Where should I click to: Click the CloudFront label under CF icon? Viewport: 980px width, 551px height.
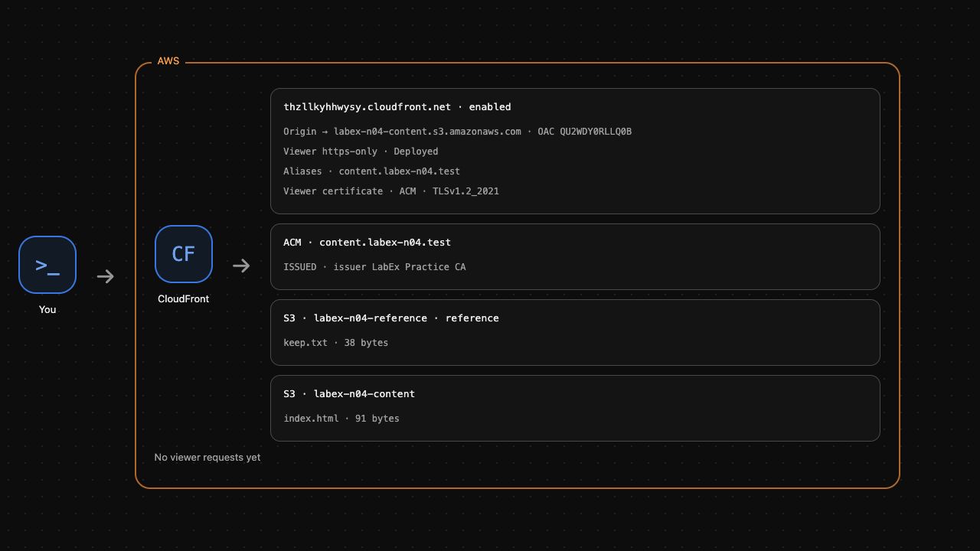183,299
